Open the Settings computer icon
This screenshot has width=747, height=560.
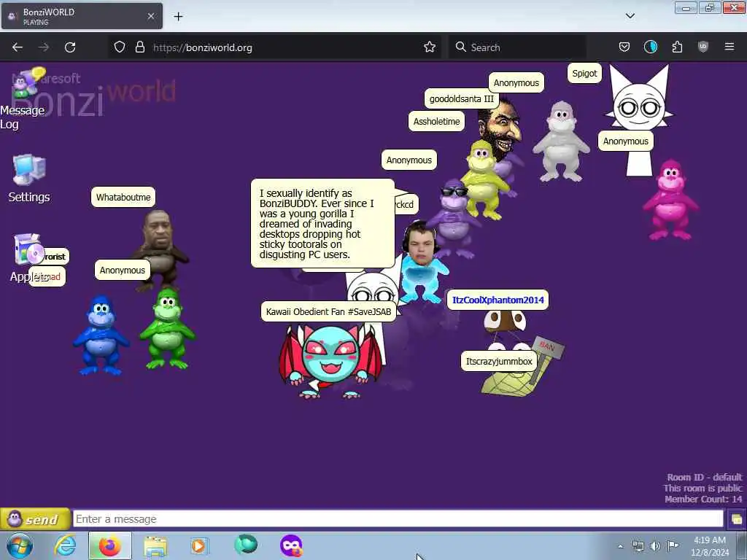(29, 169)
